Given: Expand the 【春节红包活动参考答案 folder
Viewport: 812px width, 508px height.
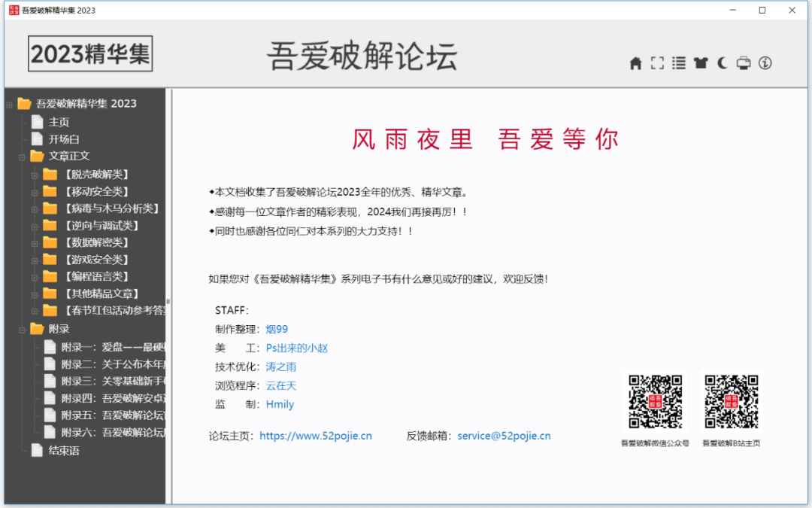Looking at the screenshot, I should [x=35, y=312].
